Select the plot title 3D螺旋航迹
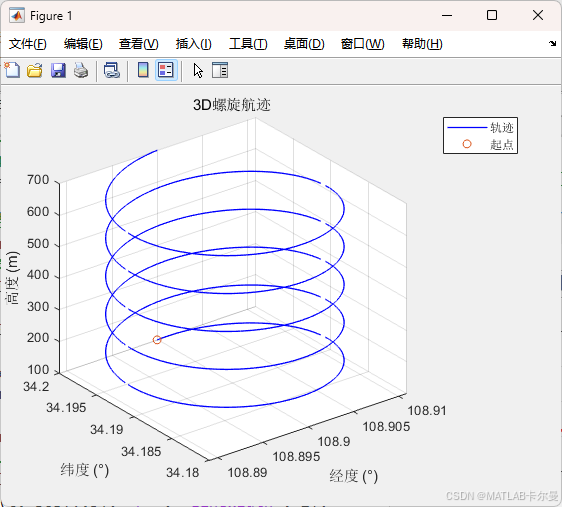Image resolution: width=562 pixels, height=507 pixels. [x=232, y=105]
